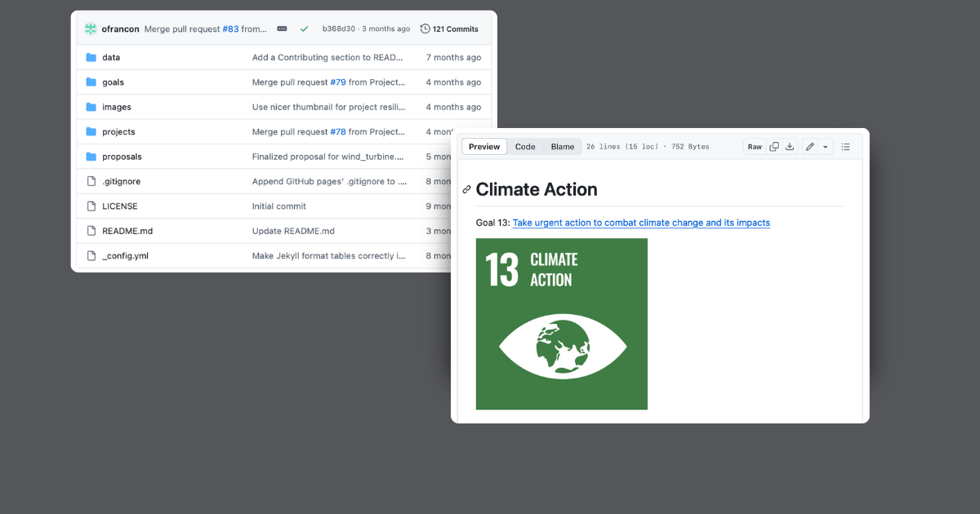Open the README.md file name
The width and height of the screenshot is (980, 514).
click(127, 231)
